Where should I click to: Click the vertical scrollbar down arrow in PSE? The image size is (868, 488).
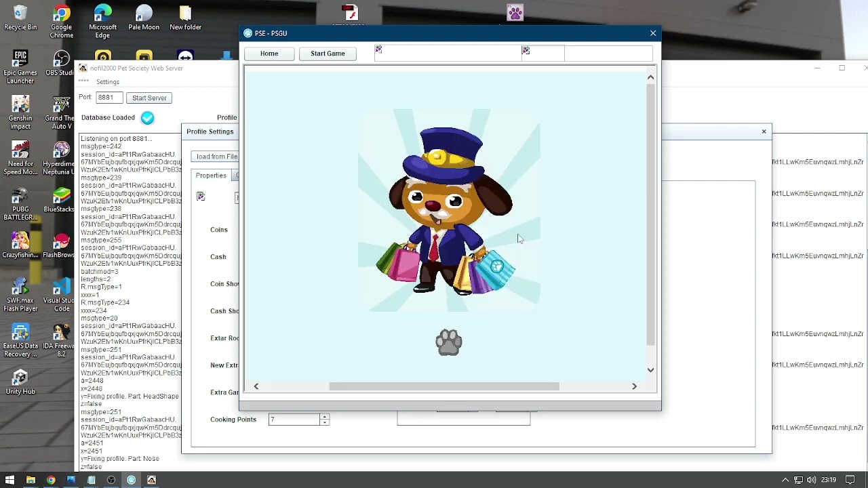coord(651,370)
